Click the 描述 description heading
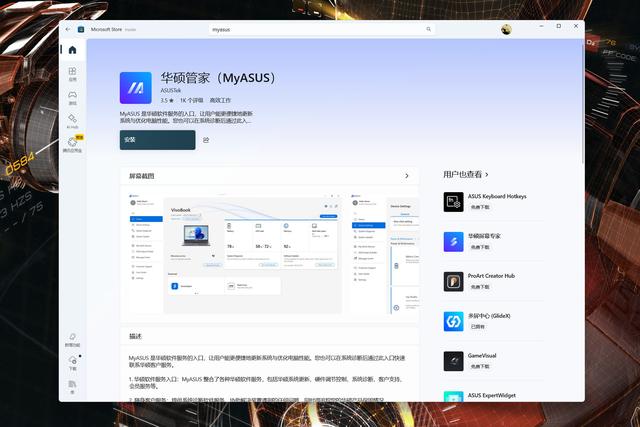This screenshot has width=640, height=427. coord(136,336)
